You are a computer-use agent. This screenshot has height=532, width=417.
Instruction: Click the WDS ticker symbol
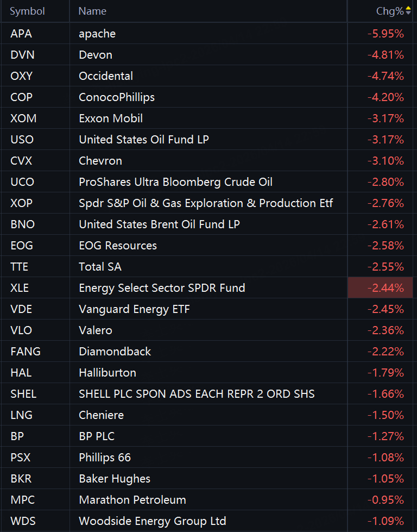pyautogui.click(x=23, y=521)
